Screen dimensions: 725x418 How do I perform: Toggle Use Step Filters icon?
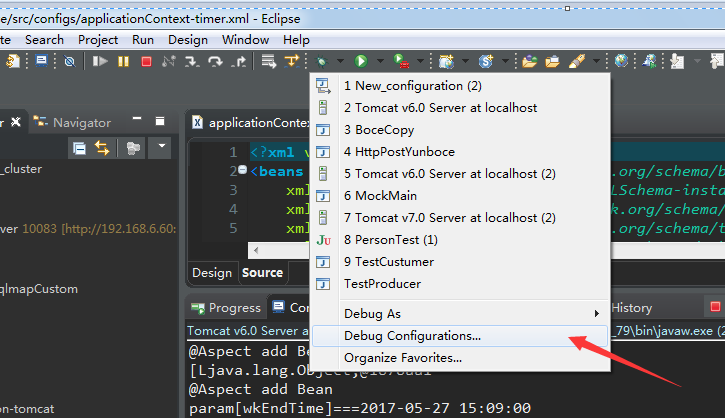292,61
